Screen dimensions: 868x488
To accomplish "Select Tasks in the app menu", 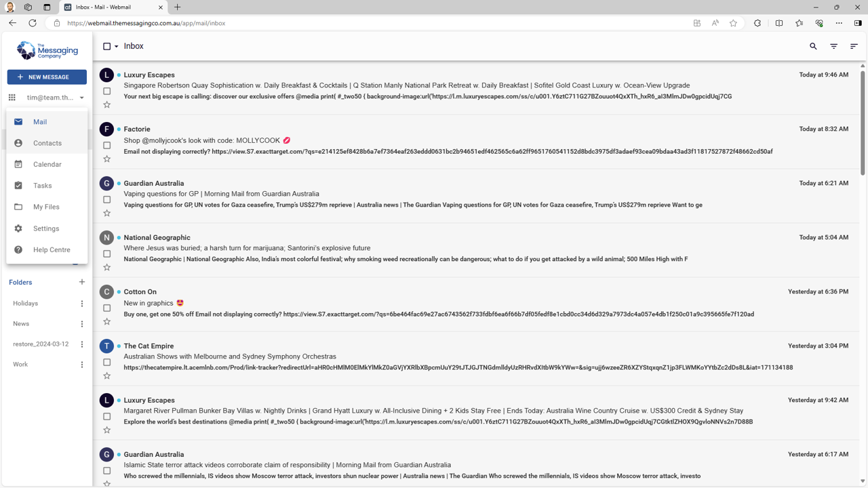I will [x=47, y=186].
